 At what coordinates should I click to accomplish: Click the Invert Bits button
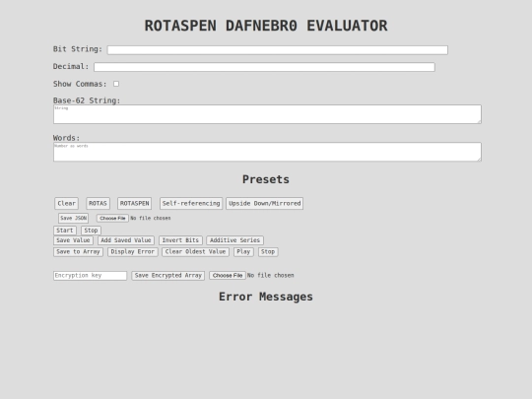(x=180, y=240)
